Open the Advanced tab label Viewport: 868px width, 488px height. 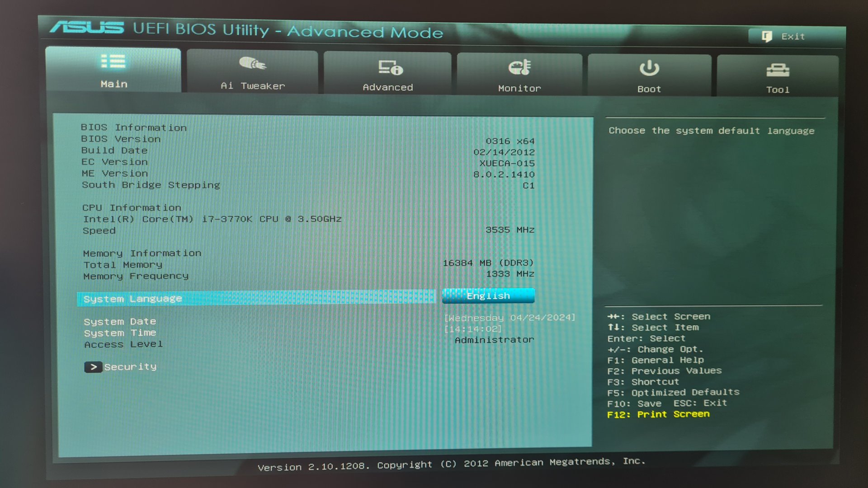tap(388, 87)
